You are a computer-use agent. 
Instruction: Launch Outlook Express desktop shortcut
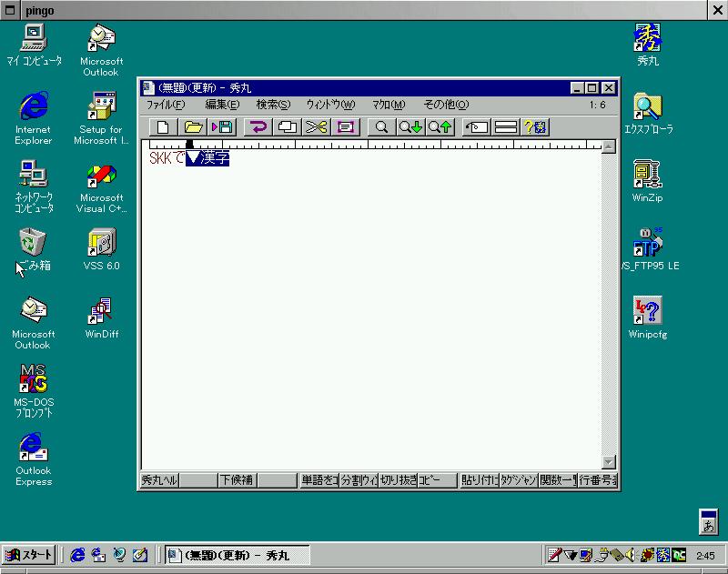pos(34,458)
